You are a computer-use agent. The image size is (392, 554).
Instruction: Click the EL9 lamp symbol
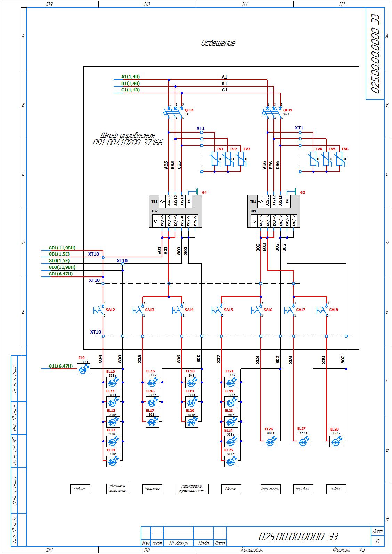pos(83,370)
